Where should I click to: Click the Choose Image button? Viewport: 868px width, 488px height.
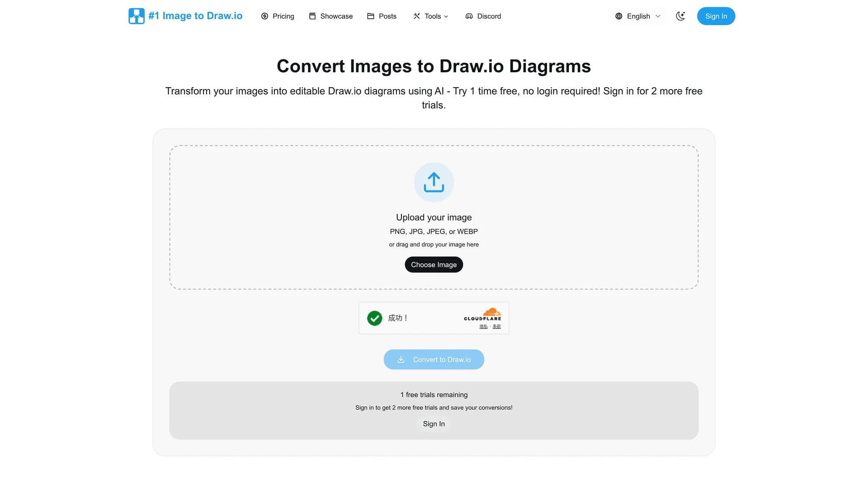(434, 265)
